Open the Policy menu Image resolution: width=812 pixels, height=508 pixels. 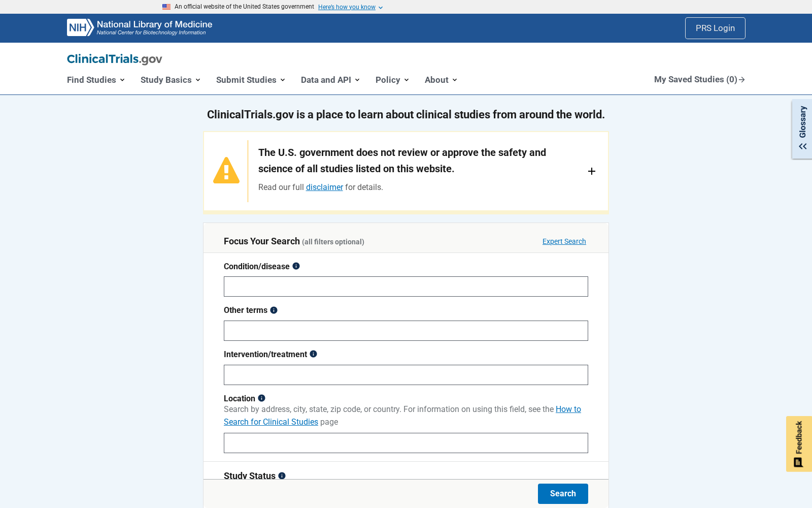coord(392,80)
